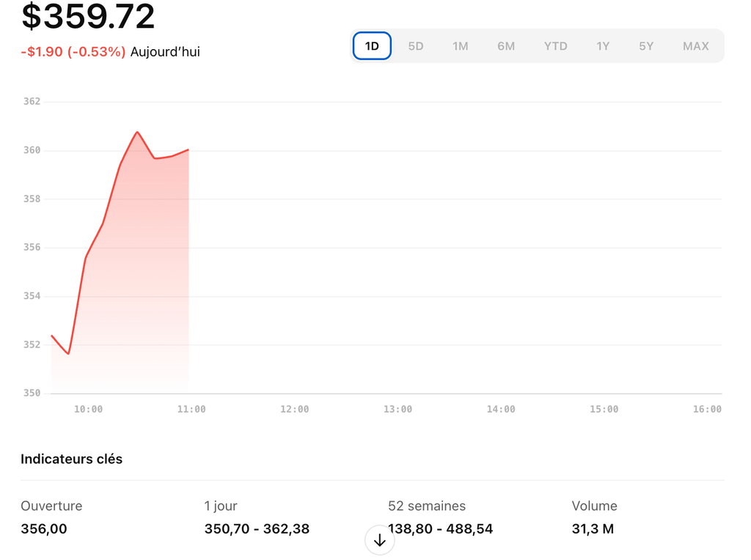Click the 11:00 time axis label
This screenshot has width=751, height=560.
191,409
